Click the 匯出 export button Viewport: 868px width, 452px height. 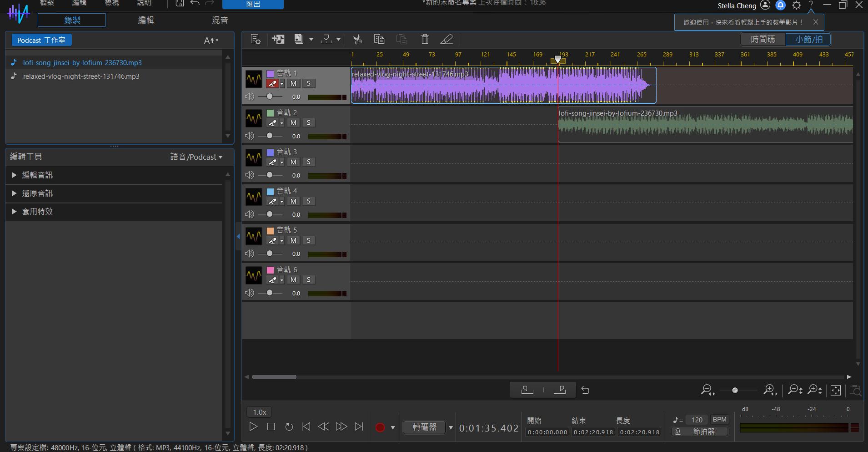[x=253, y=4]
